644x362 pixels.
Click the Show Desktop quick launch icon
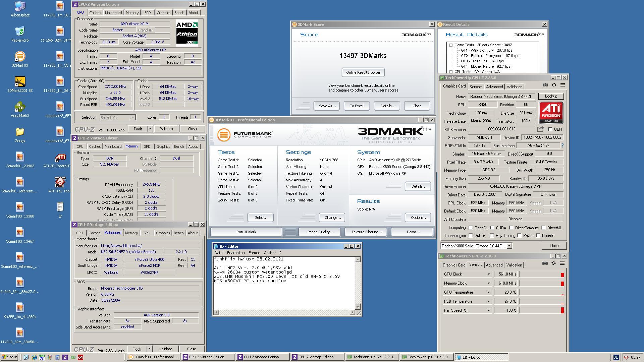click(x=26, y=357)
